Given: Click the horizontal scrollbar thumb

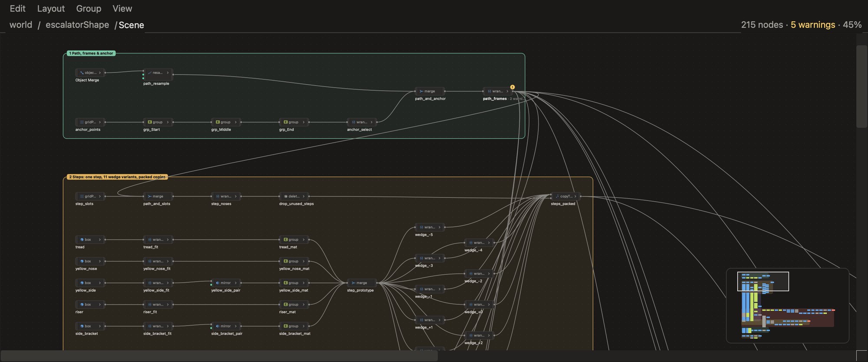Looking at the screenshot, I should click(x=219, y=356).
